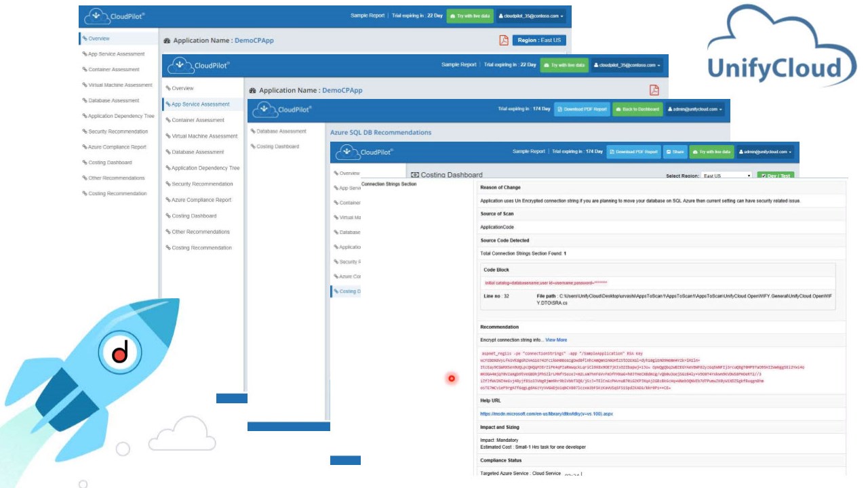Viewport: 868px width, 488px height.
Task: Select Azure Compliance Report in the backmost window sidebar
Action: tap(118, 147)
